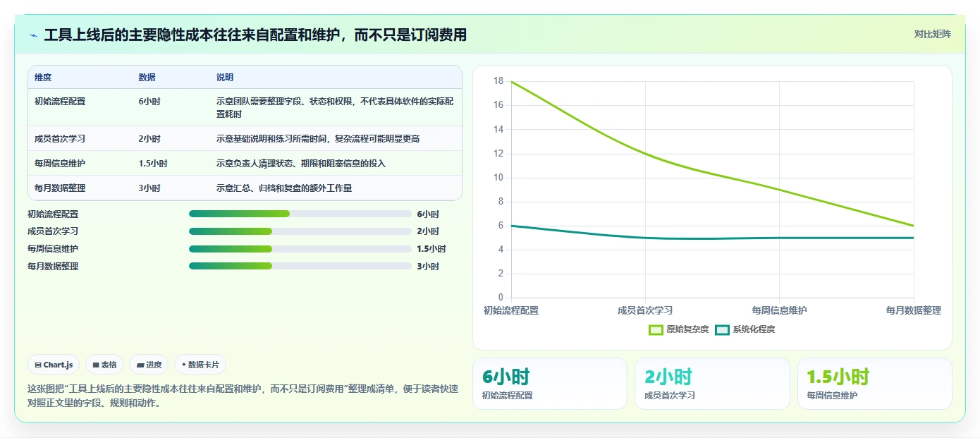Click the description starting 示意汇总、归档和复盘

pos(284,188)
